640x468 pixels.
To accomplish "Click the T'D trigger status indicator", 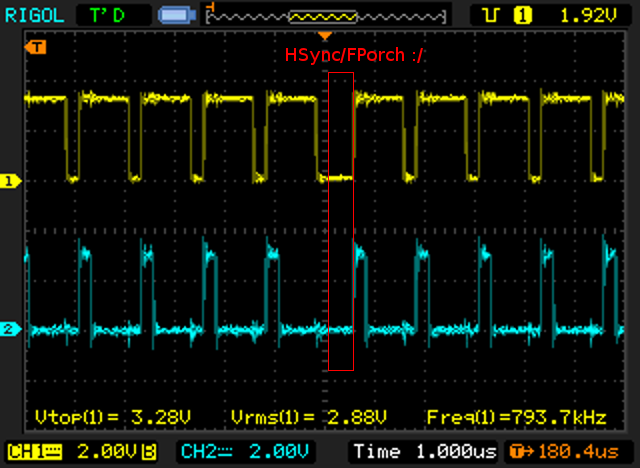I will pyautogui.click(x=109, y=15).
